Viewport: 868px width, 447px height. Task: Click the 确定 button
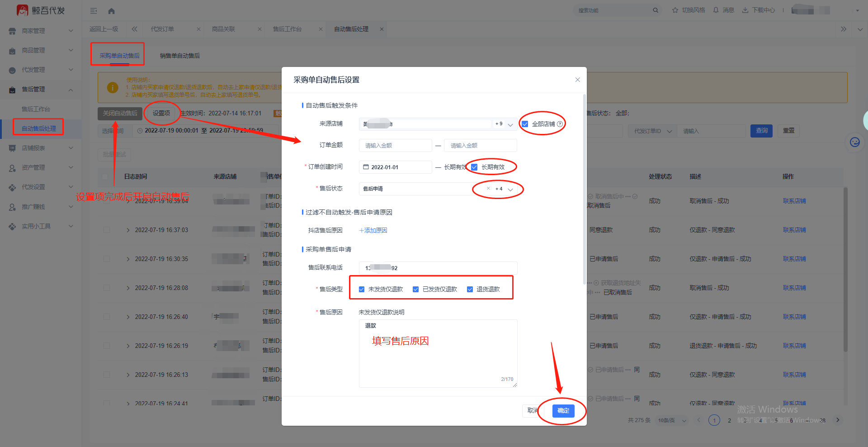click(563, 410)
